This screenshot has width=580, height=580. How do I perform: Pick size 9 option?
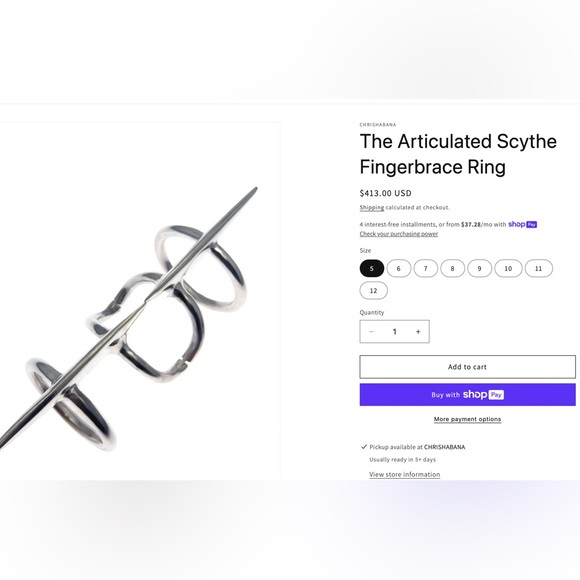click(x=479, y=268)
